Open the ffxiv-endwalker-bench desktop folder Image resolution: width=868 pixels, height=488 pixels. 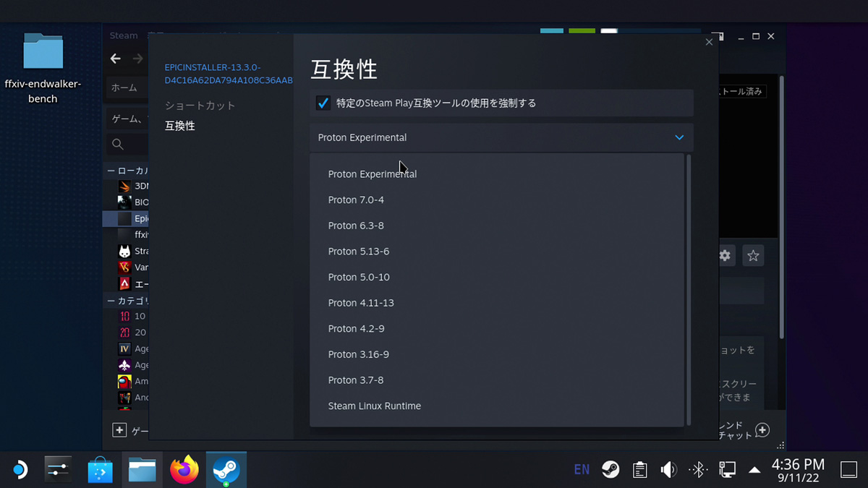pyautogui.click(x=43, y=68)
